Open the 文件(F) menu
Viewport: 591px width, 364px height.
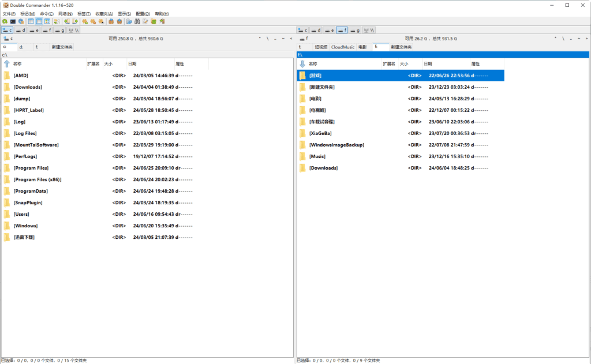9,13
